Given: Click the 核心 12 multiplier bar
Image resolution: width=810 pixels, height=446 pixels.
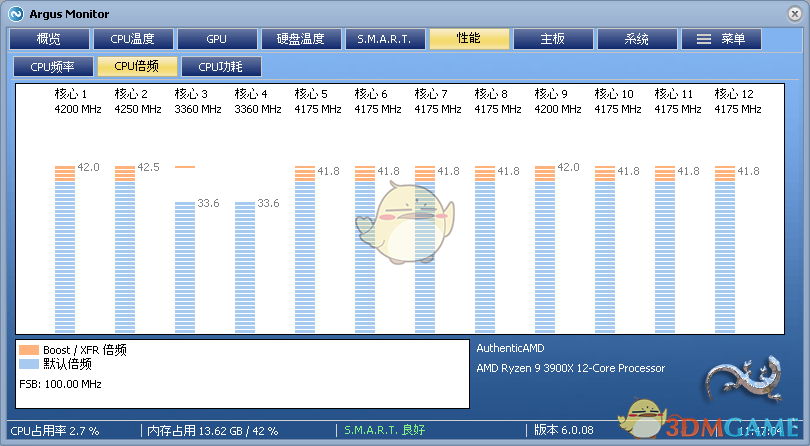Looking at the screenshot, I should coord(725,249).
